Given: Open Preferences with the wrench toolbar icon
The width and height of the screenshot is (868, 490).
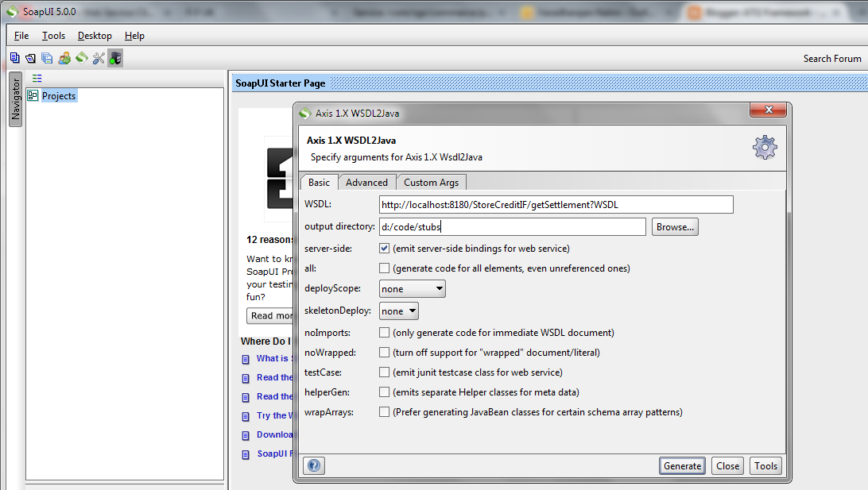Looking at the screenshot, I should pos(98,57).
